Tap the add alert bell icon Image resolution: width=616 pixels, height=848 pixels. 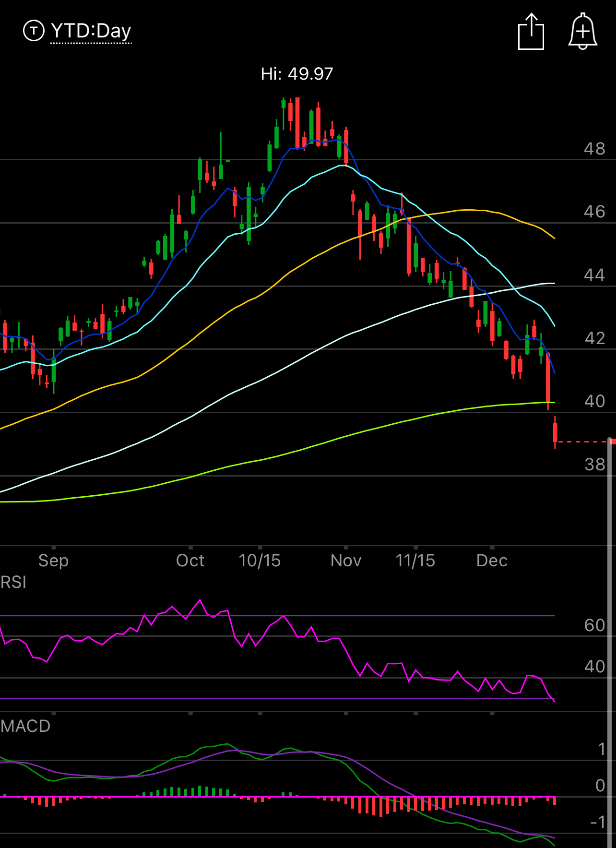click(583, 32)
